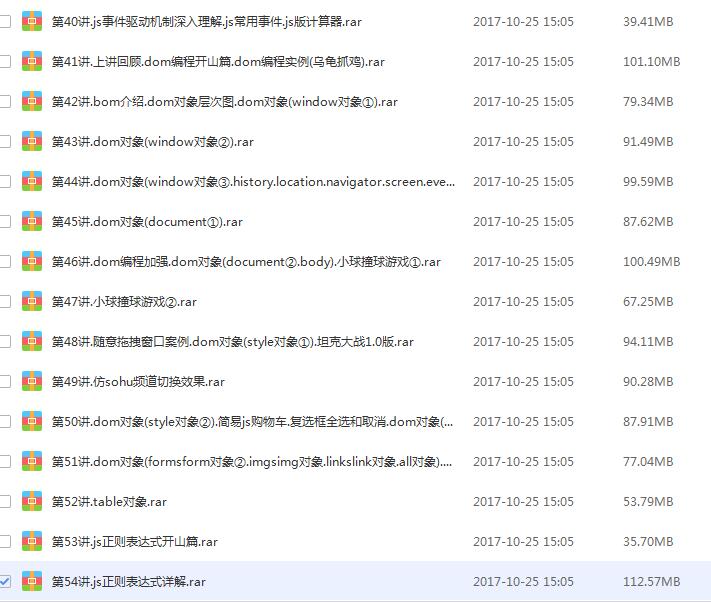Click the RAR archive icon for 第44讲
The height and width of the screenshot is (603, 711).
point(32,181)
